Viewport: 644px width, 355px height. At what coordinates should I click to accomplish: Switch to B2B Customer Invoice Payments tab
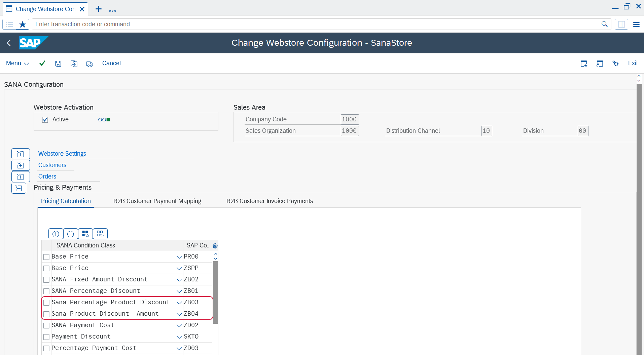[x=270, y=201]
